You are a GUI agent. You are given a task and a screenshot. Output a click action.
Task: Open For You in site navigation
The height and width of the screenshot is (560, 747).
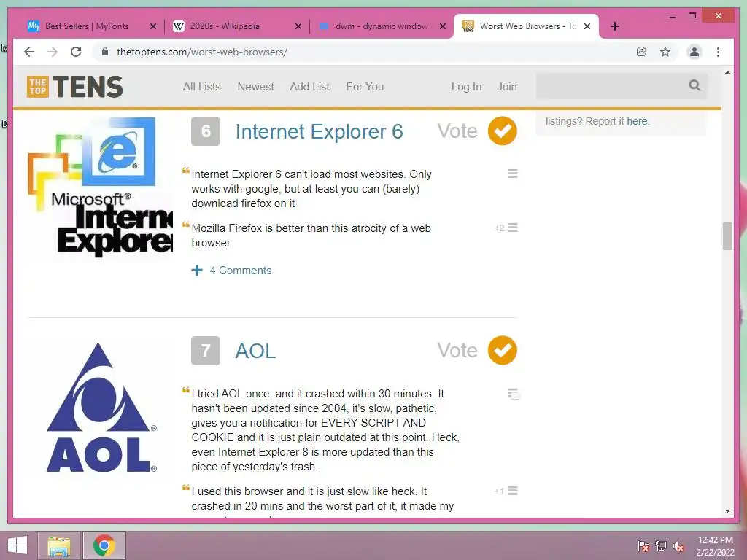click(x=365, y=87)
